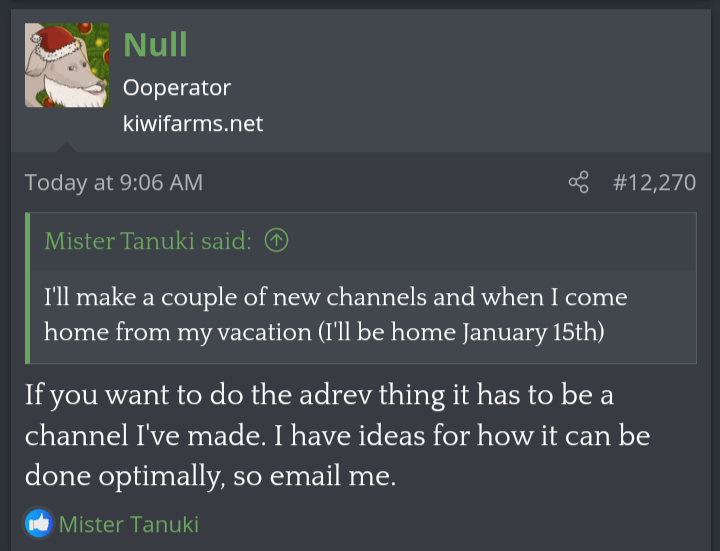The height and width of the screenshot is (551, 720).
Task: Click the empty reactions bar right of "Mister Tanuki"
Action: pos(450,524)
